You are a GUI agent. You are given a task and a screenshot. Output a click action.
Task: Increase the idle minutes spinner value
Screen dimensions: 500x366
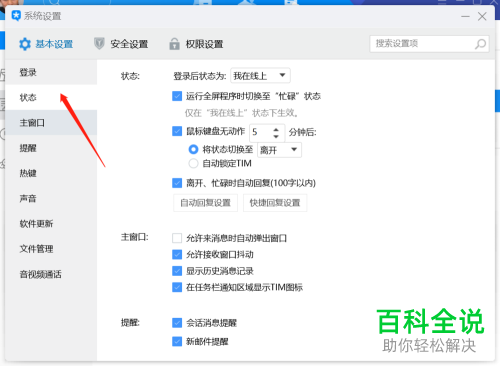(276, 129)
